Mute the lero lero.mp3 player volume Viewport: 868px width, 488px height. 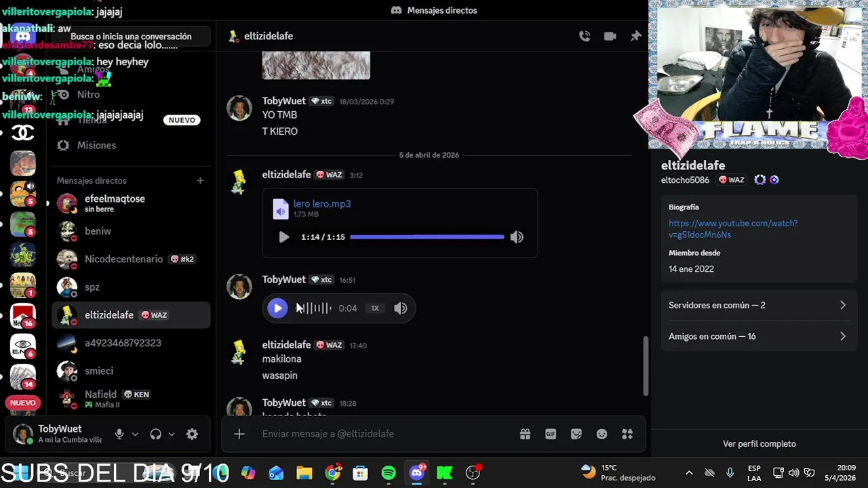(x=517, y=237)
